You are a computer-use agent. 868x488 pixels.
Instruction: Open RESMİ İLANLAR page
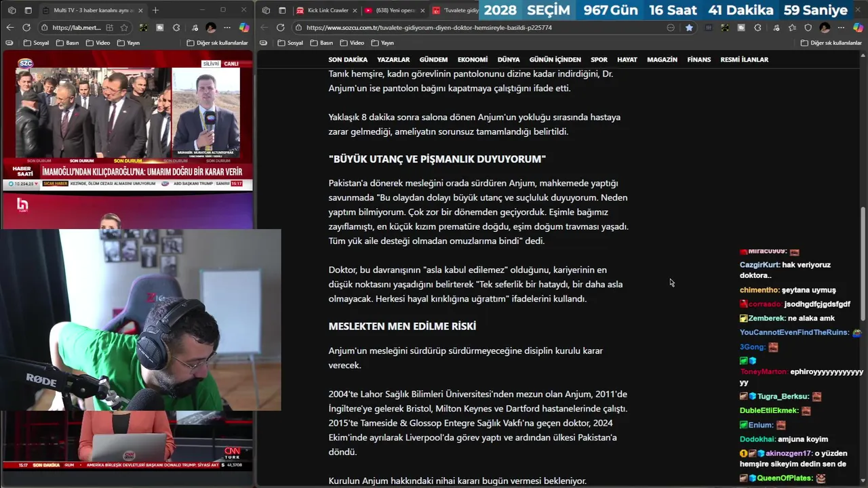click(x=744, y=60)
